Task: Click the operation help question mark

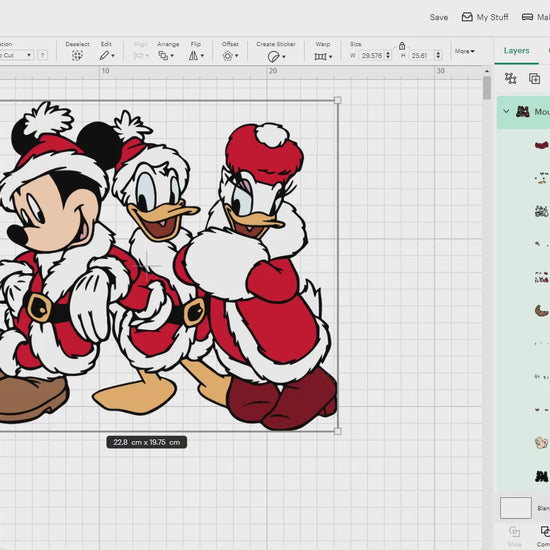Action: coord(42,55)
